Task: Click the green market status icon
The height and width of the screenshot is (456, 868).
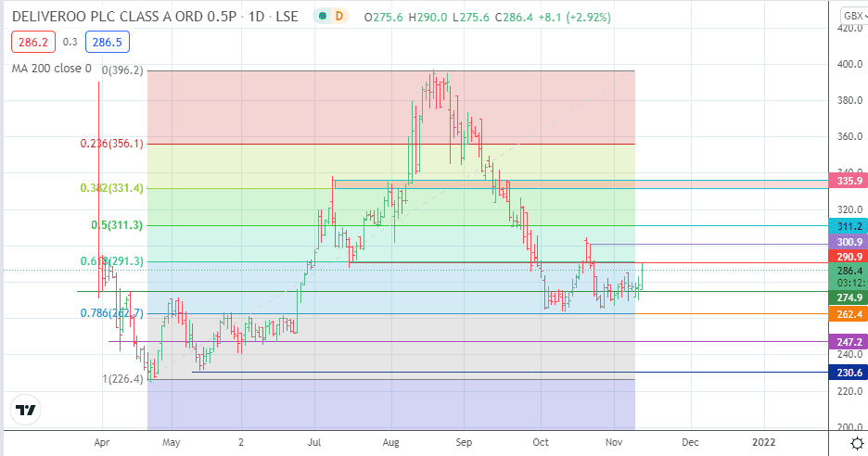Action: coord(322,17)
